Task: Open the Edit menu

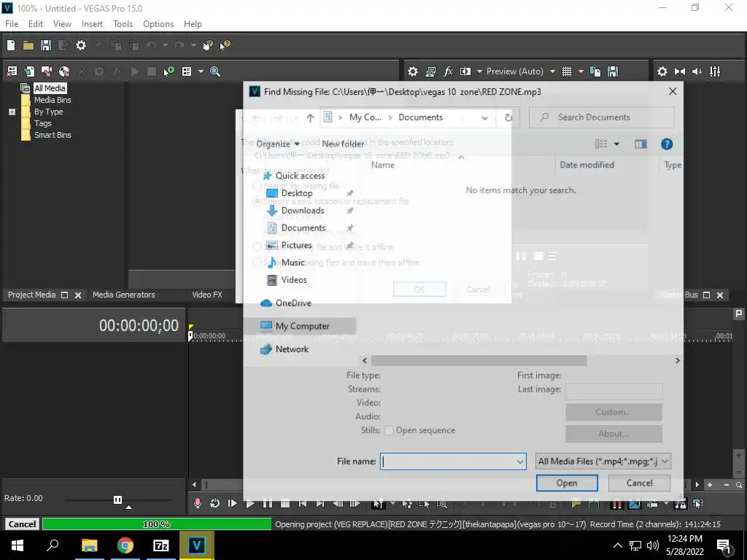Action: (35, 24)
